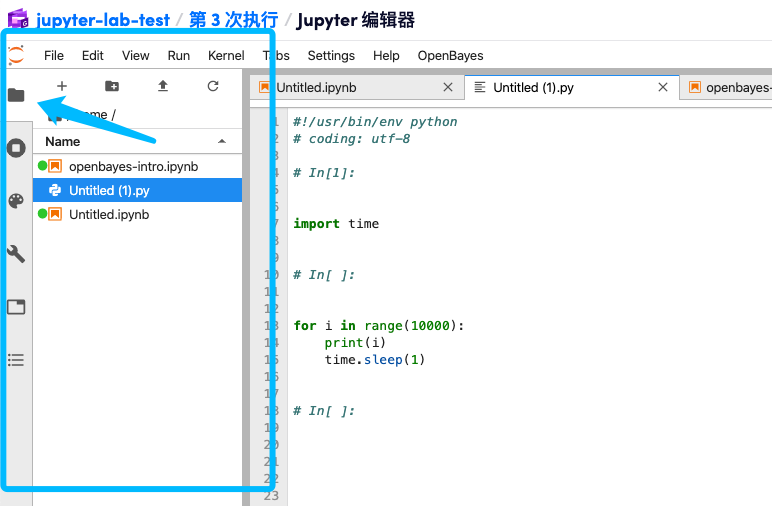Create a new folder in file browser
772x506 pixels.
click(x=112, y=86)
